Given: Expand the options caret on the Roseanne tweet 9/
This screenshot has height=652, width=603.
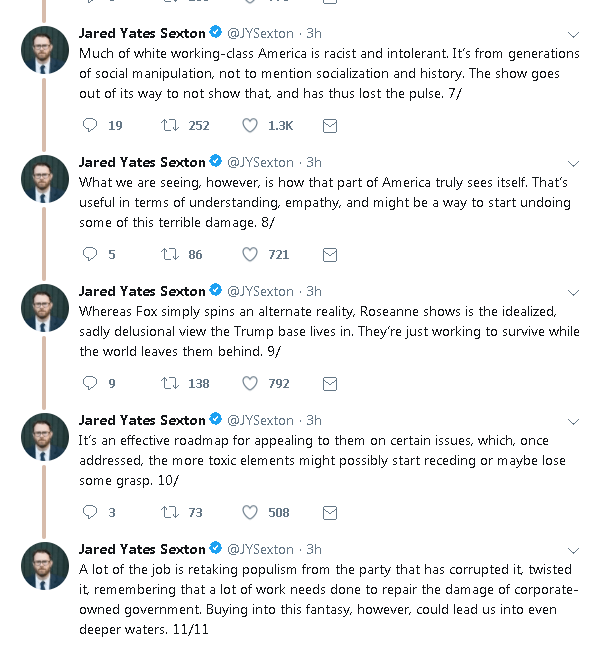Looking at the screenshot, I should pos(574,292).
